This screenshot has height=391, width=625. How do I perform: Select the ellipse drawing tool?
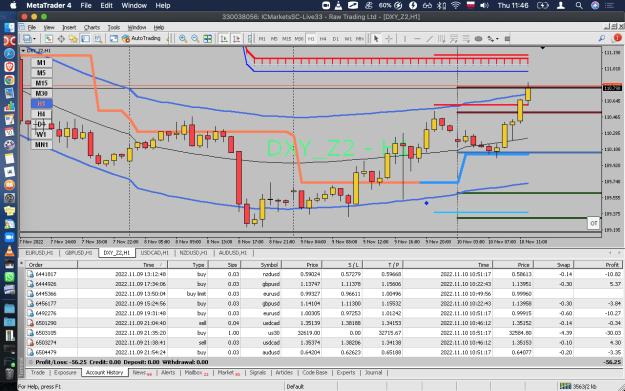tap(478, 39)
